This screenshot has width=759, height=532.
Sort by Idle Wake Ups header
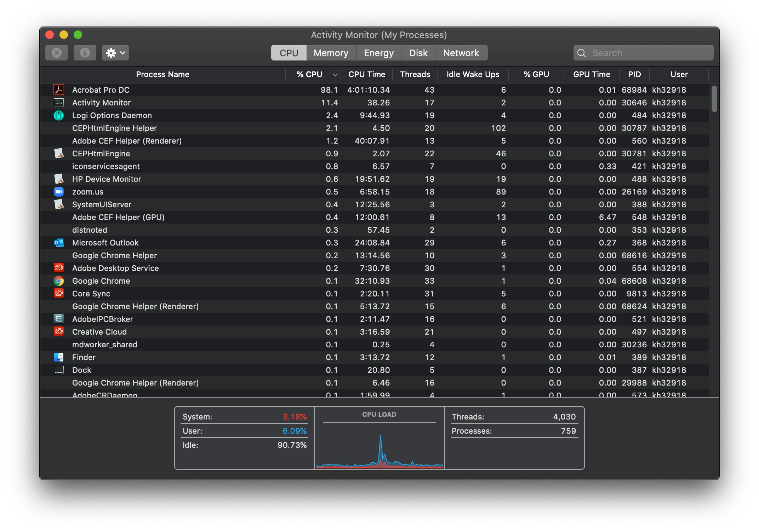[473, 75]
